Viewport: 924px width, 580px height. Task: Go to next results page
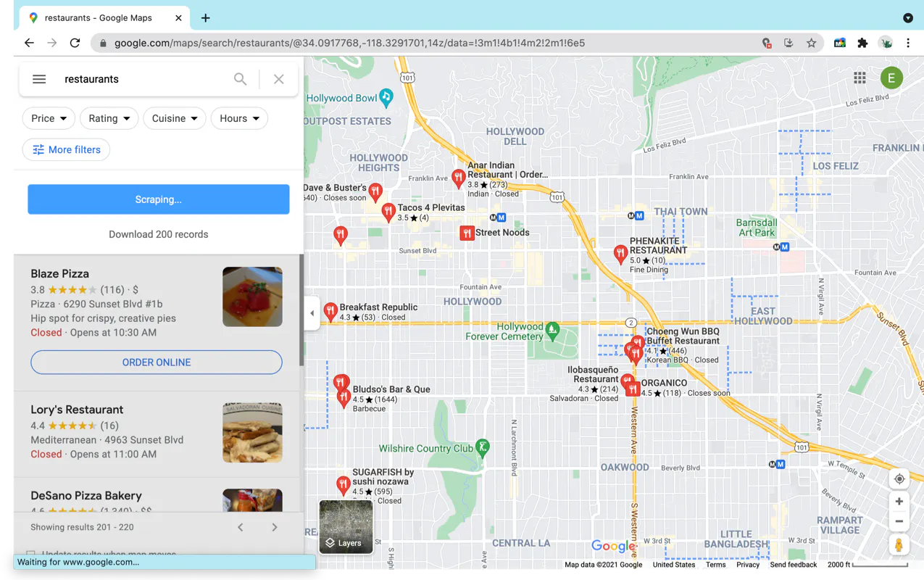click(x=275, y=527)
